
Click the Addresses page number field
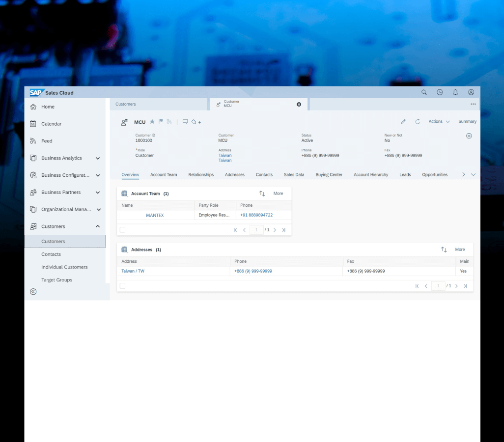point(438,286)
